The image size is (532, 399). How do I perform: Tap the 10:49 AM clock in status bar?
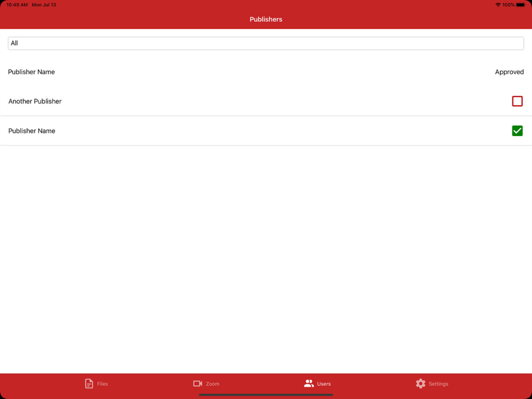pos(17,5)
